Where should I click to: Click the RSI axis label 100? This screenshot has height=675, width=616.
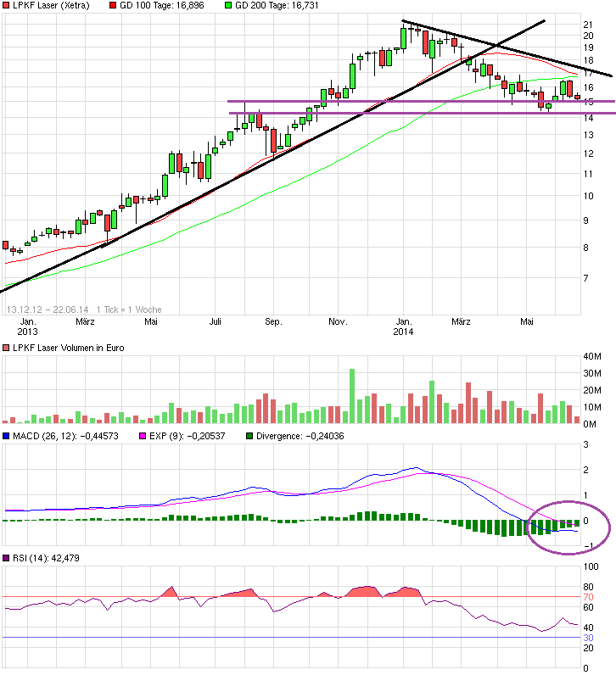click(591, 567)
